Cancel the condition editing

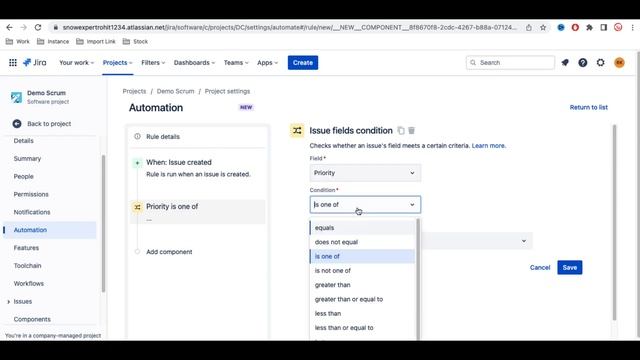(x=540, y=267)
